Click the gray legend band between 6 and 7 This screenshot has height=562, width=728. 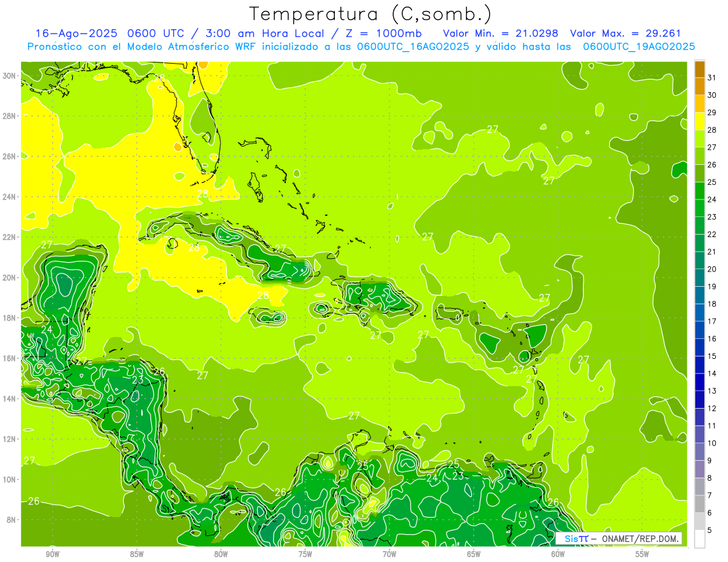click(699, 504)
